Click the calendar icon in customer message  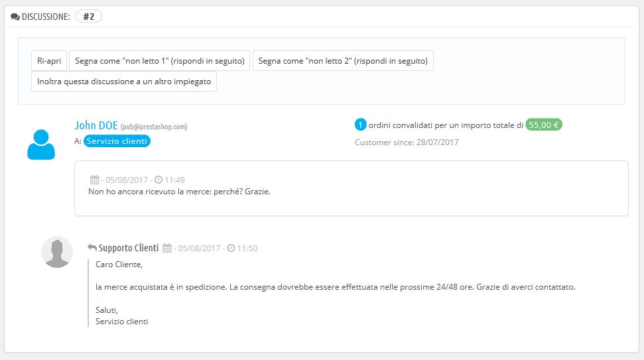(x=94, y=180)
